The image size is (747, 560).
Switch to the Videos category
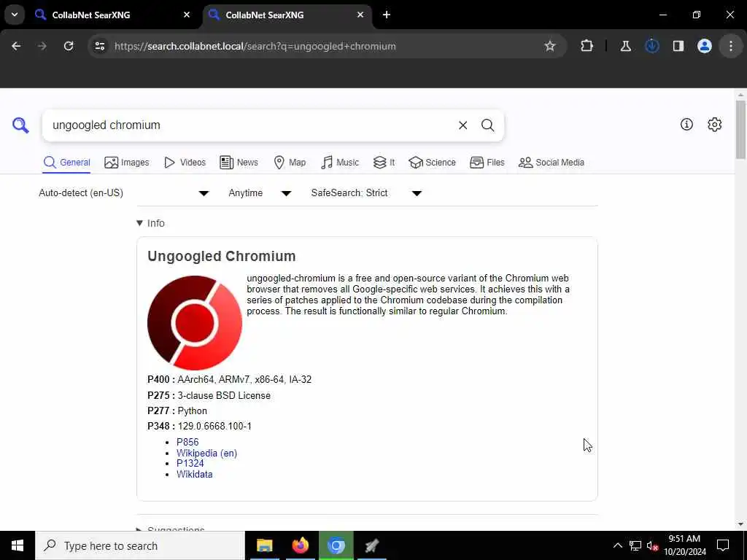pyautogui.click(x=185, y=163)
